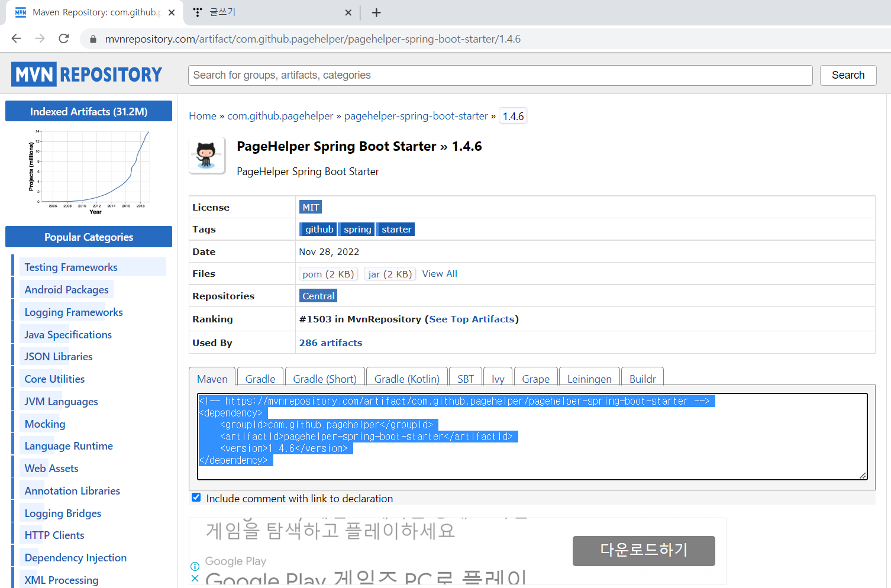Click the search input field
Viewport: 891px width, 588px height.
coord(500,75)
